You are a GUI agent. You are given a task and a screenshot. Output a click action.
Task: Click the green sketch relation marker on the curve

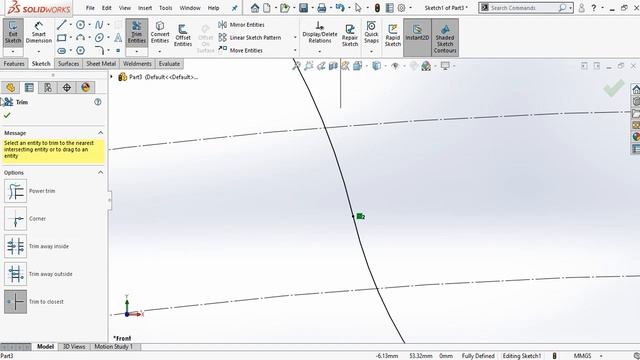(x=360, y=216)
